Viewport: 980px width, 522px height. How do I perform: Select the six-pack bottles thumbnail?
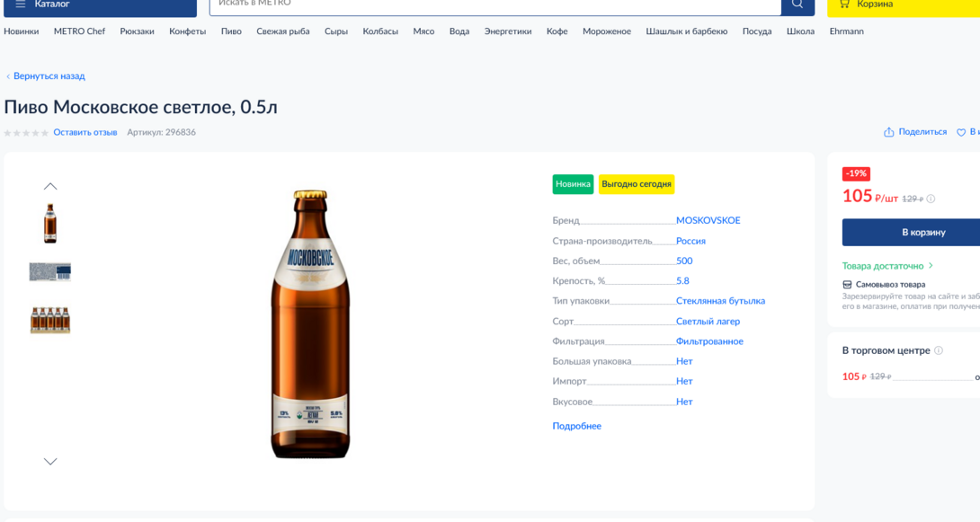50,320
